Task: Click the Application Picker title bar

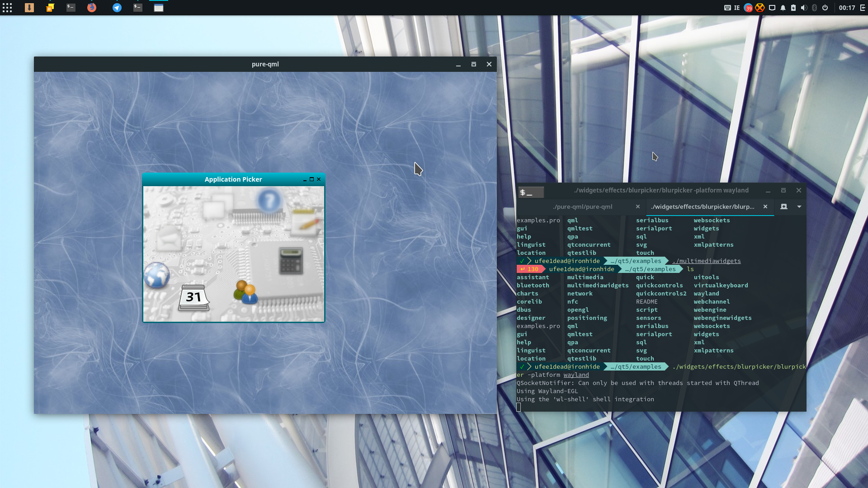Action: pos(233,179)
